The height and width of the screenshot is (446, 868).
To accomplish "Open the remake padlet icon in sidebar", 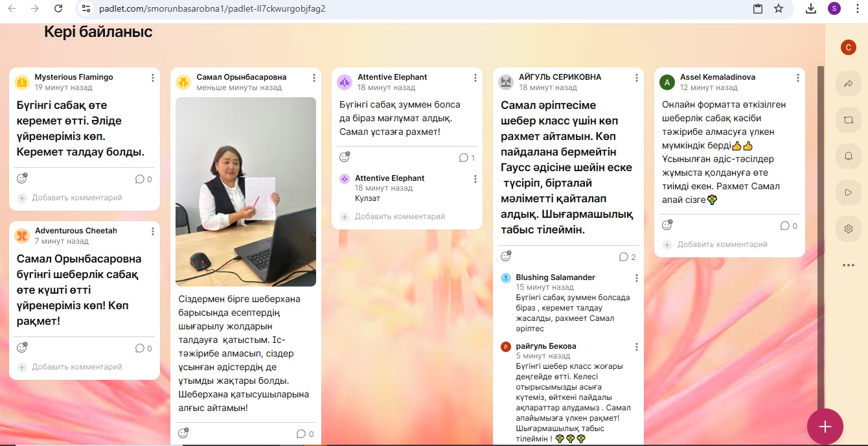I will (x=848, y=120).
